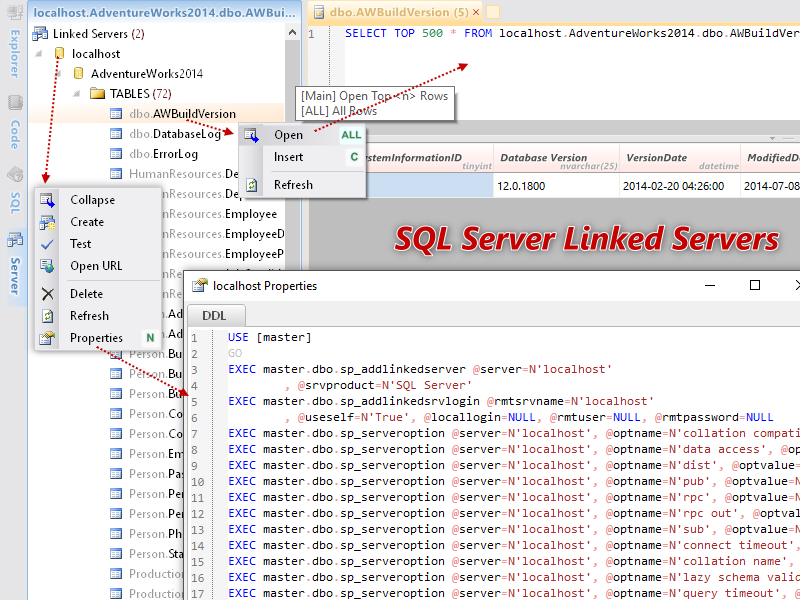Click the 'data access' sp_serveroption line
This screenshot has width=800, height=600.
point(513,449)
